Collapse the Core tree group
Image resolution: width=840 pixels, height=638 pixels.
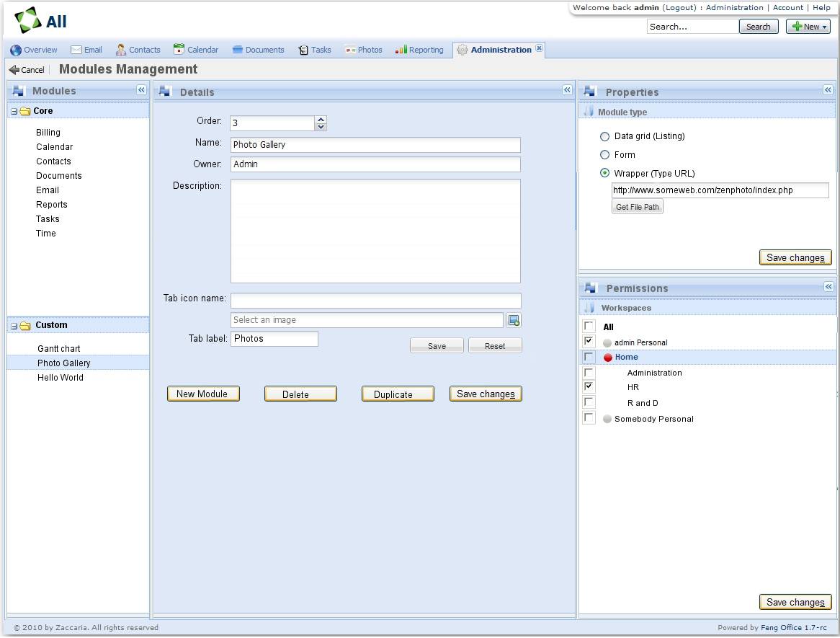coord(14,112)
